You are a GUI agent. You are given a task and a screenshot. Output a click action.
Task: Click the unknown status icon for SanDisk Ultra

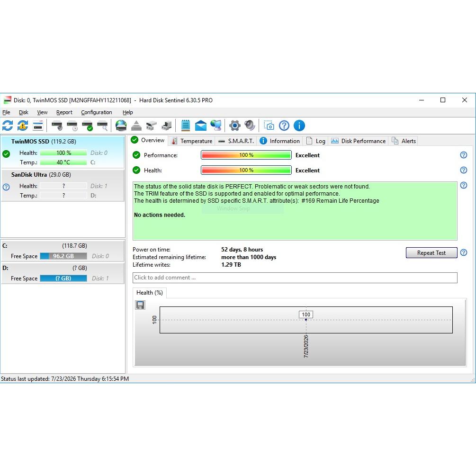click(6, 187)
